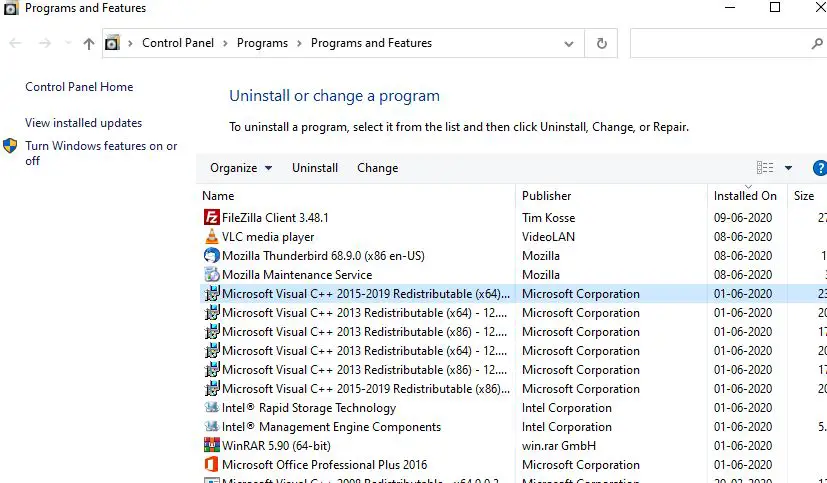Click VideoLAN publisher cell

tap(549, 236)
